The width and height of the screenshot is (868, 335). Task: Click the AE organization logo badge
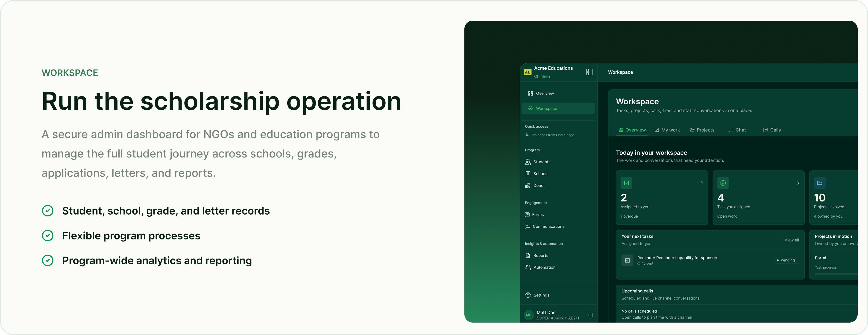point(527,72)
